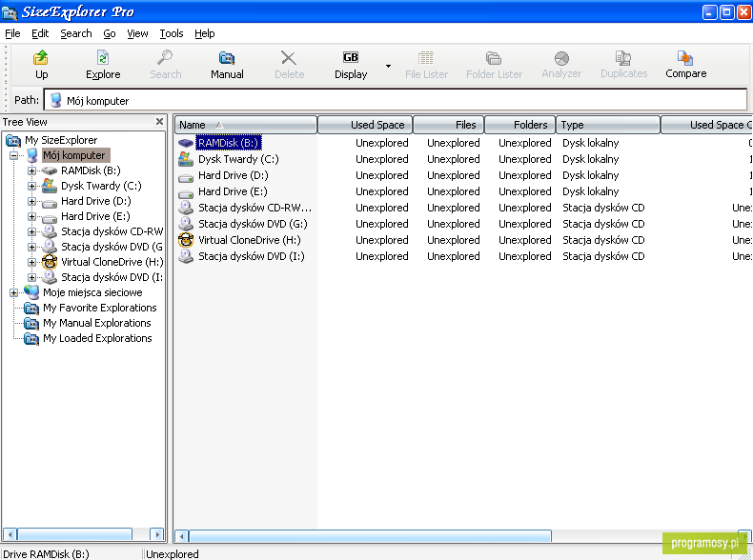
Task: Expand Stacja dysków CD-RW tree node
Action: 31,231
